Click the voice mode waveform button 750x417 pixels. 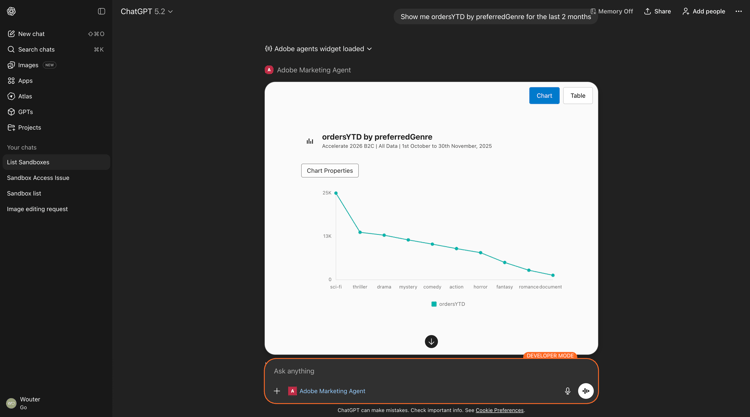click(585, 391)
